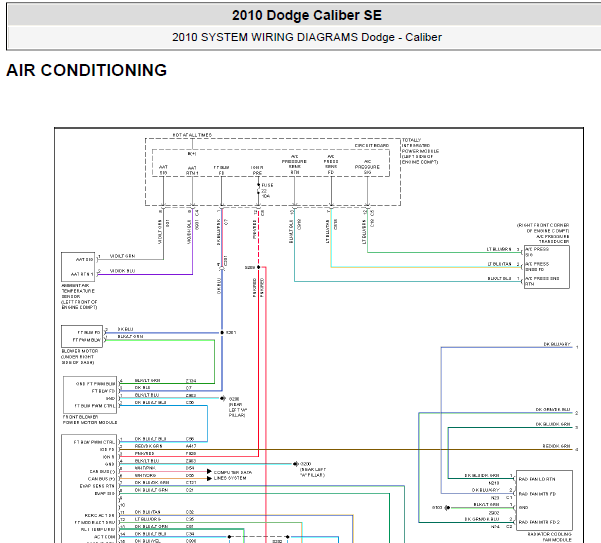Image resolution: width=601 pixels, height=543 pixels.
Task: Click the 'S201' splice label
Action: pos(231,333)
